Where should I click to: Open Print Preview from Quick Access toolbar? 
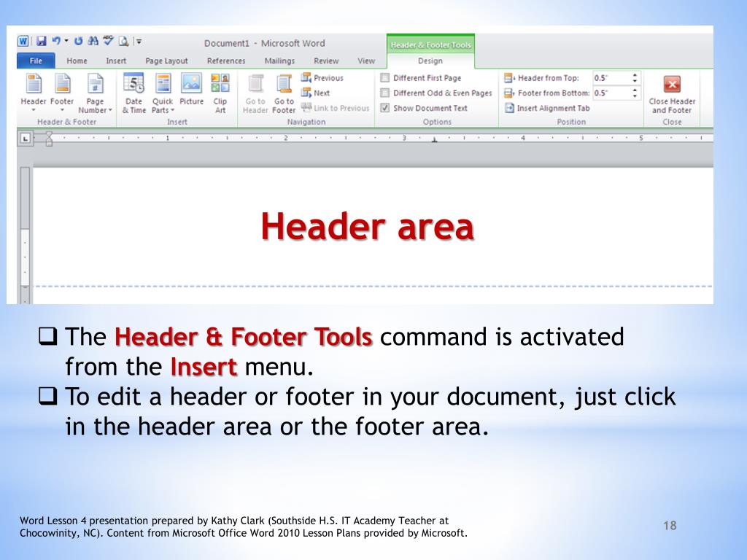click(124, 42)
